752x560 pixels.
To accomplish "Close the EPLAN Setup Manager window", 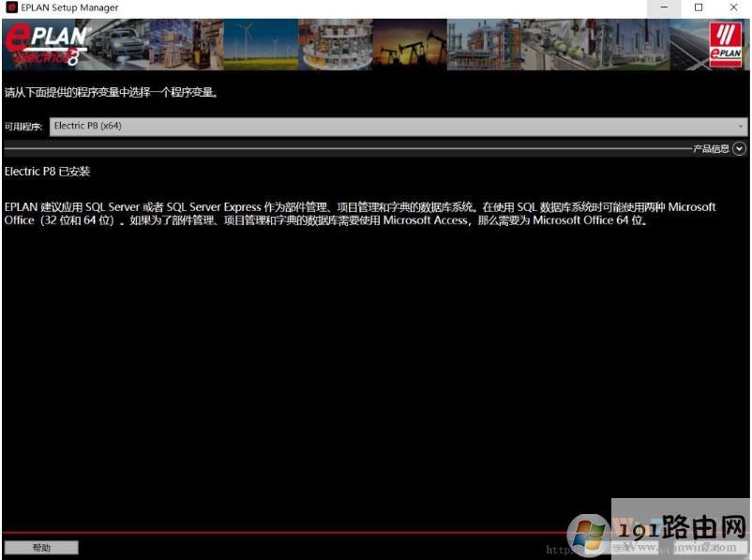I will pos(731,8).
